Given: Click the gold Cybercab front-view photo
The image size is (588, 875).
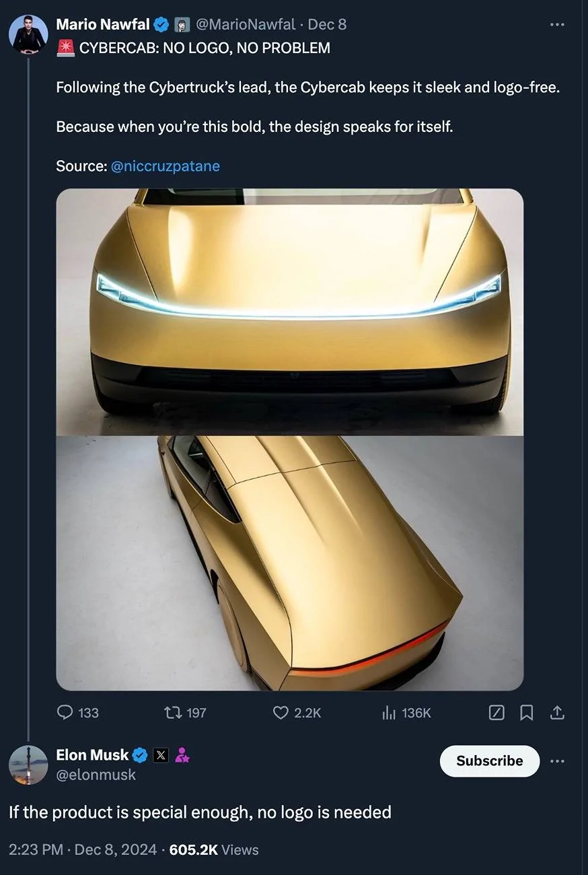Looking at the screenshot, I should [288, 310].
